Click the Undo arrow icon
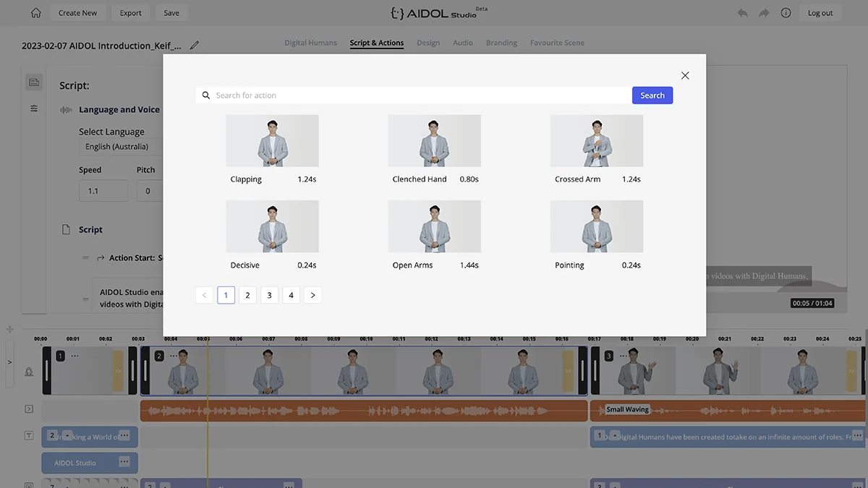The image size is (868, 488). point(743,13)
